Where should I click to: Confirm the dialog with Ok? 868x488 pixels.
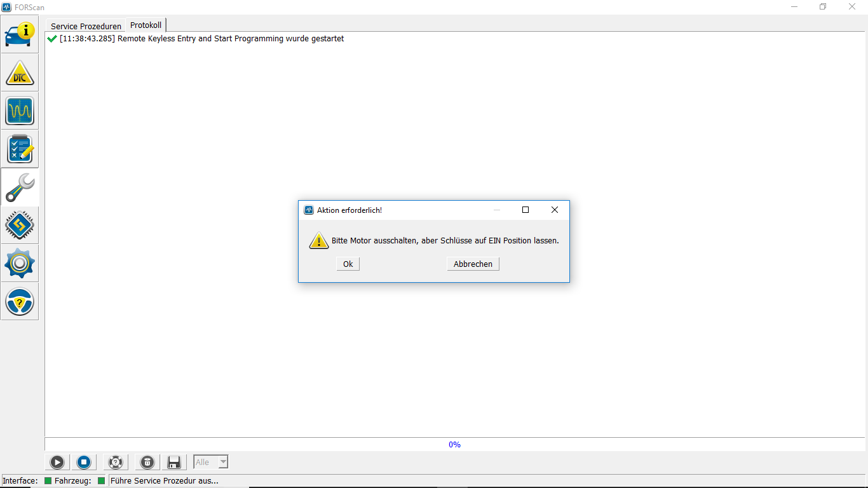pos(348,264)
